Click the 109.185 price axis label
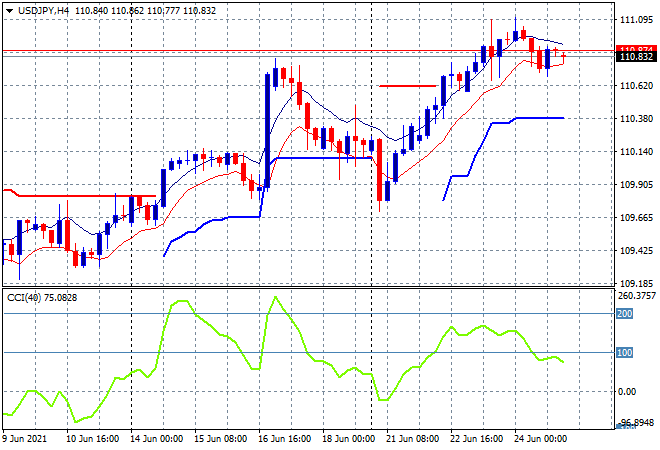The height and width of the screenshot is (450, 660). click(x=636, y=283)
